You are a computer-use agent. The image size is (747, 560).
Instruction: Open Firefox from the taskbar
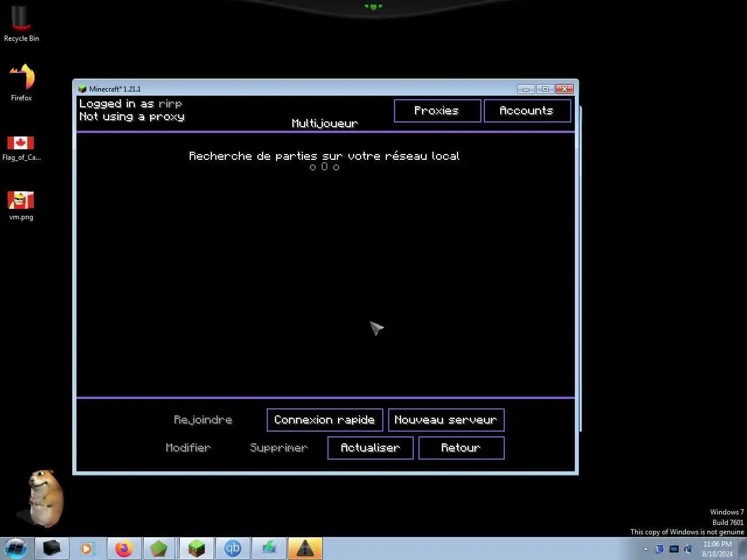(x=124, y=549)
